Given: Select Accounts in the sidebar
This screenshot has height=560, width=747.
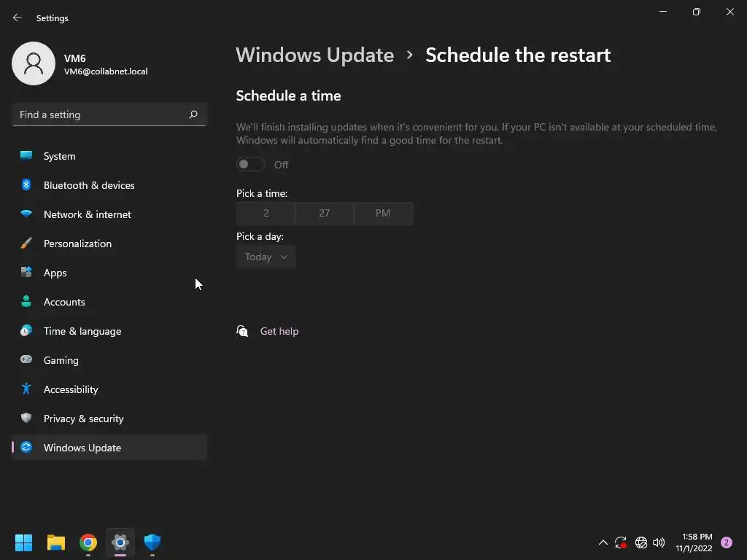Looking at the screenshot, I should 109,302.
